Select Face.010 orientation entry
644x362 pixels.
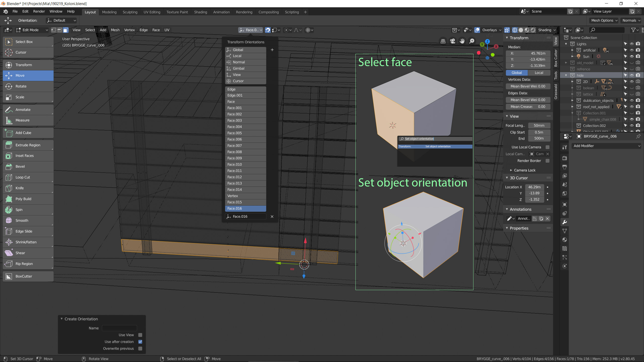(246, 164)
